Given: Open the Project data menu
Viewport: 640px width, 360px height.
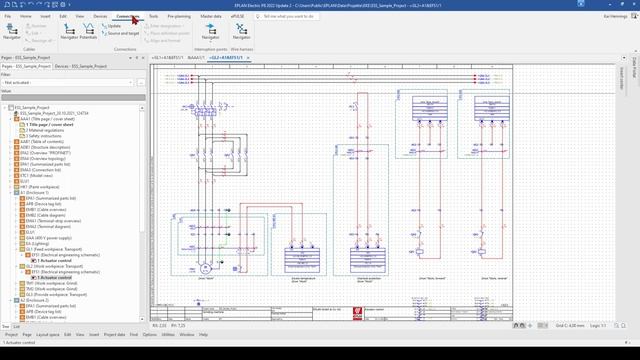Looking at the screenshot, I should pyautogui.click(x=114, y=335).
